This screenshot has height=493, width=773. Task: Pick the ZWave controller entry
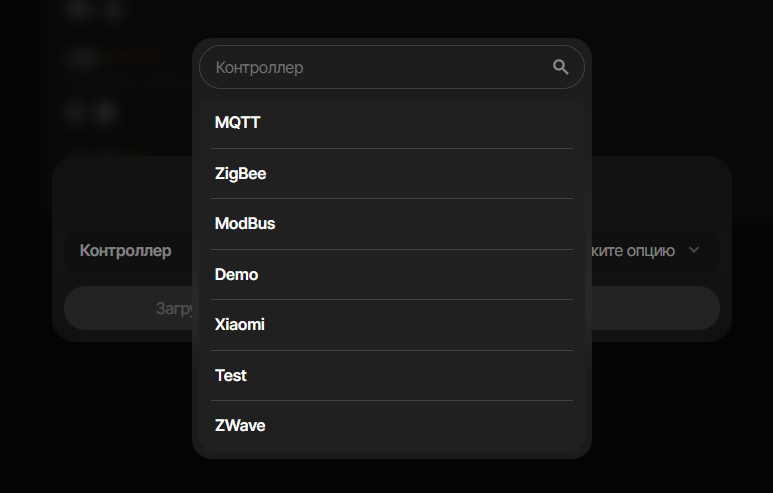240,425
